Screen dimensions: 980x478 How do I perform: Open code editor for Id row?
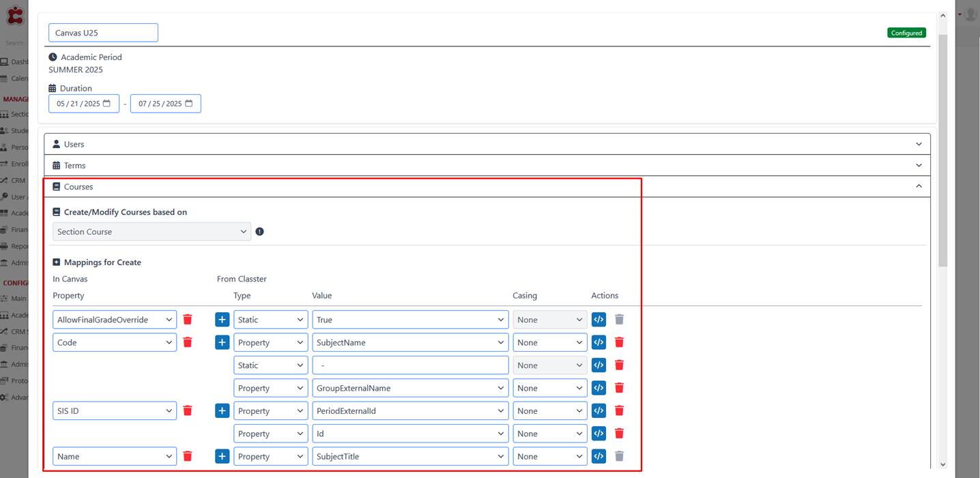coord(599,433)
